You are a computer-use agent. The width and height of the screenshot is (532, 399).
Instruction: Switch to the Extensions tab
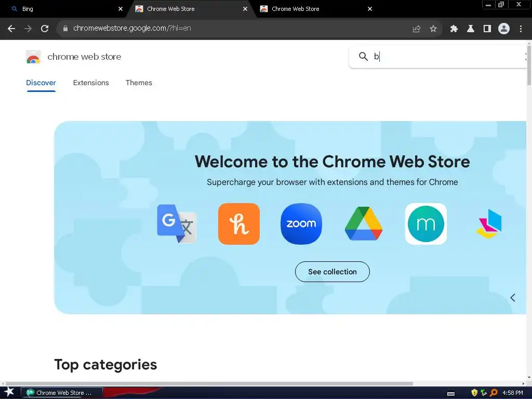point(91,83)
